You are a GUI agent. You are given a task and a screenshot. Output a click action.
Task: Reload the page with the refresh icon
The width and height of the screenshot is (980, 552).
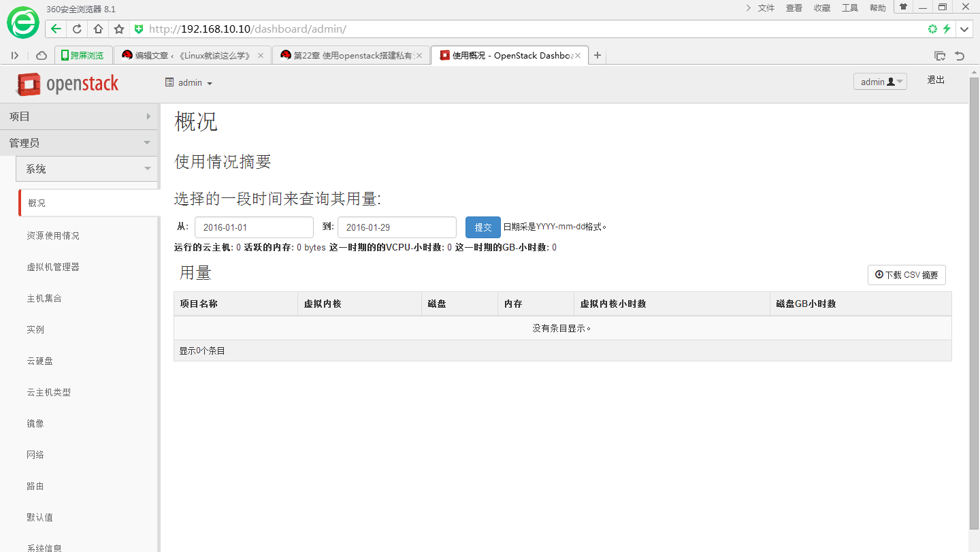(x=77, y=29)
